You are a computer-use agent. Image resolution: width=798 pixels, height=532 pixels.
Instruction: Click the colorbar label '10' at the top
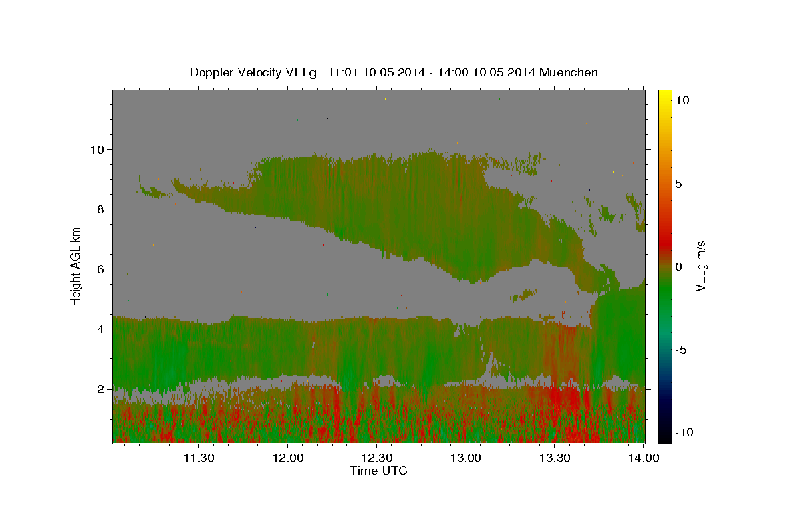click(682, 100)
